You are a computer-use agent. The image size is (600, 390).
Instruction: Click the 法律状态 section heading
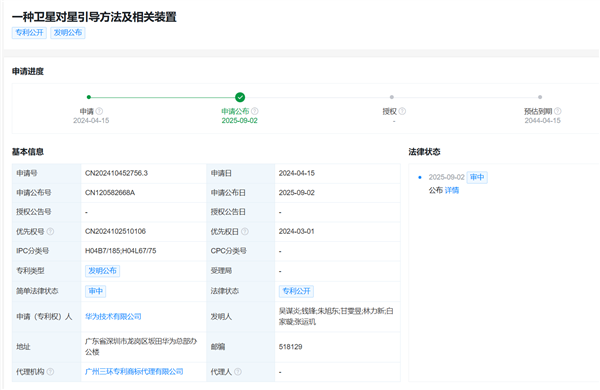424,152
